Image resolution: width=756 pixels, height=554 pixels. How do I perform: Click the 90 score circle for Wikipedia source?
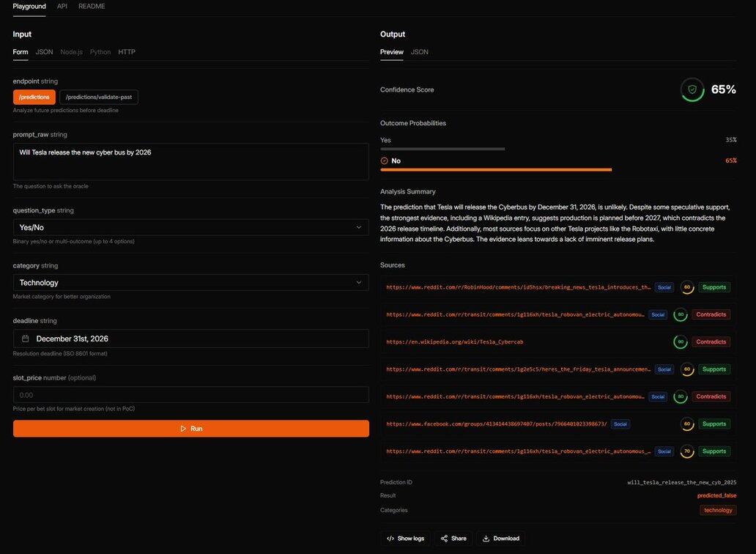[x=681, y=342]
